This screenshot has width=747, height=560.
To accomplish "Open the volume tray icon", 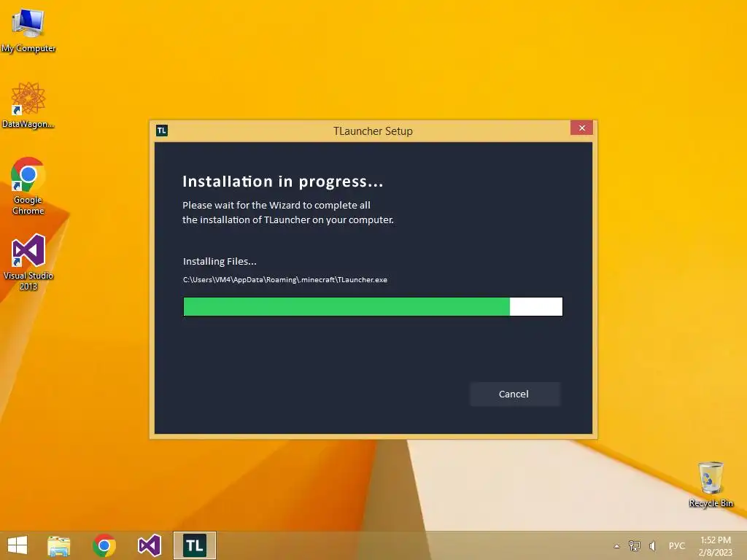I will [652, 545].
